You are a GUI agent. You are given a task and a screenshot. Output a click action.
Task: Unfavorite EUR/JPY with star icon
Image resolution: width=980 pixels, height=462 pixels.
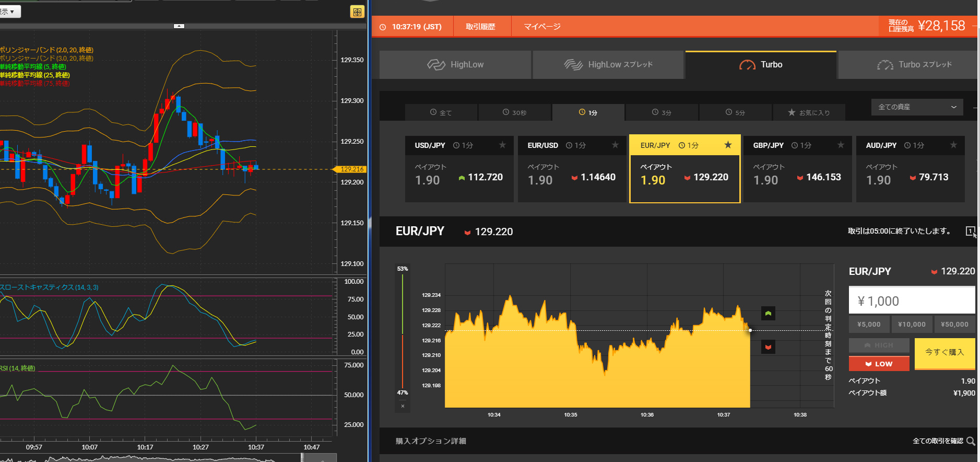coord(728,145)
